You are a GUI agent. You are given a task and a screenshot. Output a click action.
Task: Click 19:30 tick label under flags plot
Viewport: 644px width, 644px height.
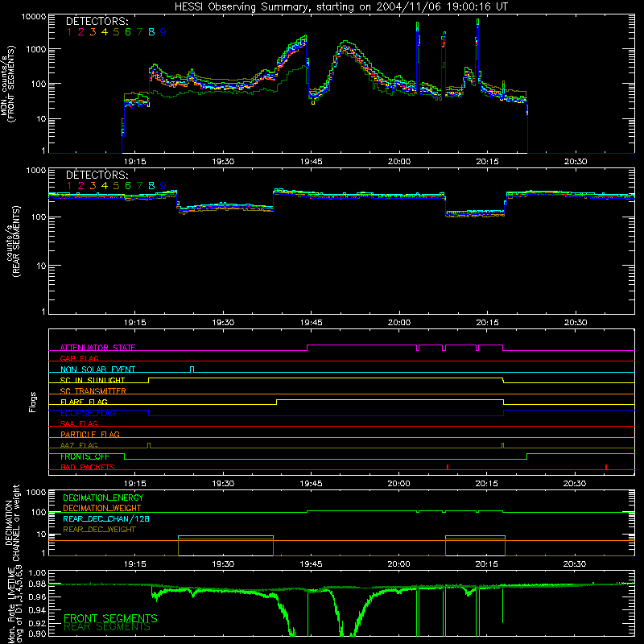(x=223, y=484)
